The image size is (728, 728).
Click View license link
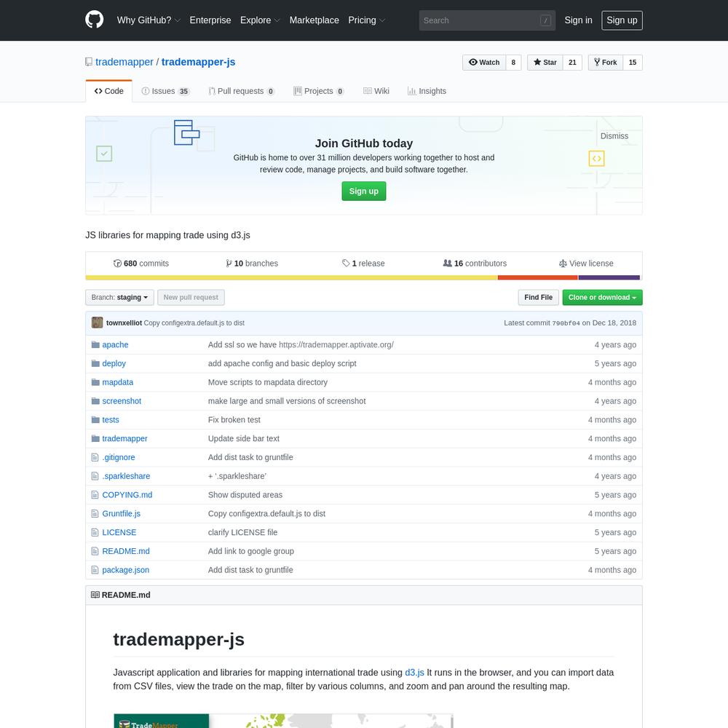pyautogui.click(x=586, y=264)
